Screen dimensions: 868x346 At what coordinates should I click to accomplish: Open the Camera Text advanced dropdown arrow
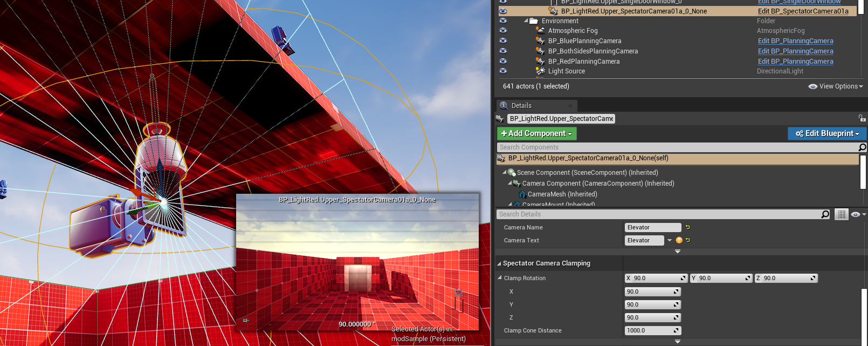point(670,241)
